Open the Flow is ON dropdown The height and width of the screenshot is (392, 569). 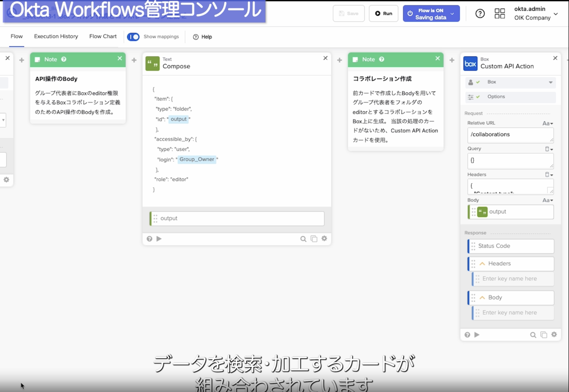tap(452, 14)
